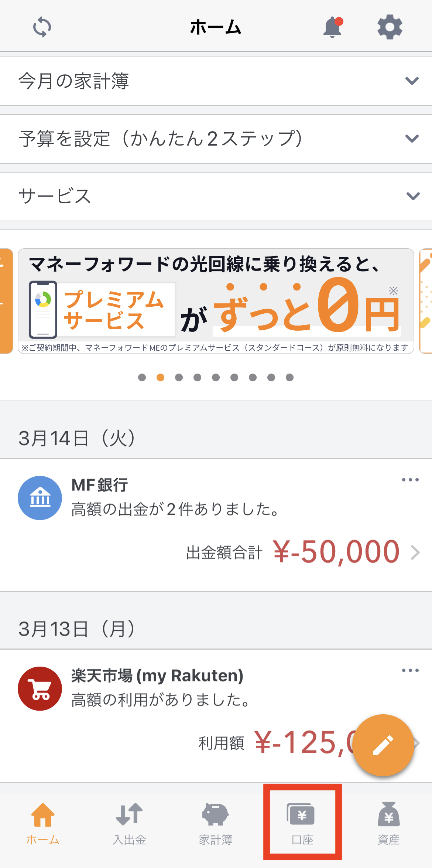Switch to 入出金 tab
Viewport: 432px width, 868px height.
tap(130, 823)
